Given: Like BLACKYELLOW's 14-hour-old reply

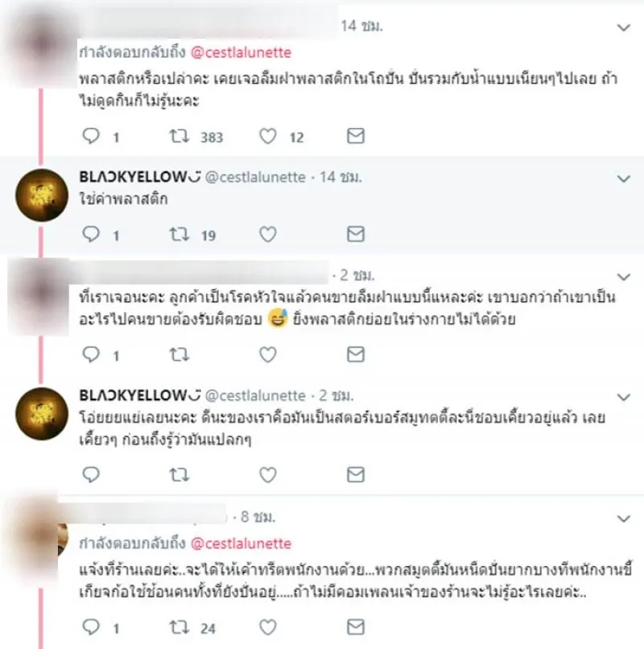Looking at the screenshot, I should click(x=268, y=234).
